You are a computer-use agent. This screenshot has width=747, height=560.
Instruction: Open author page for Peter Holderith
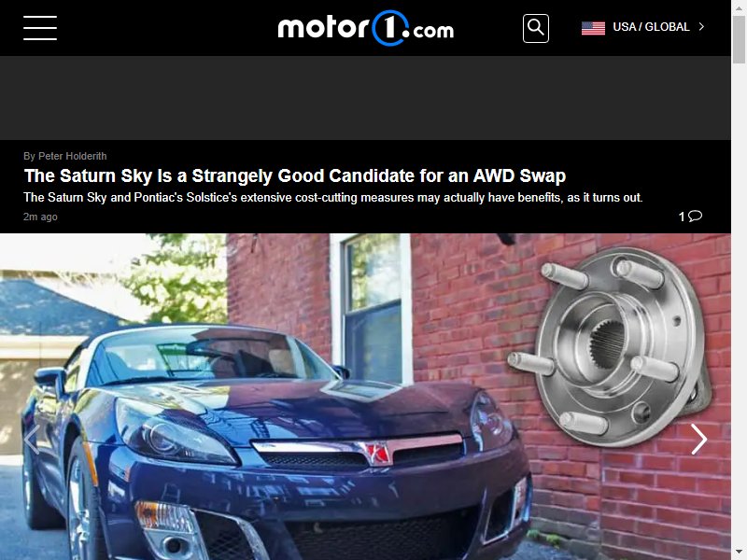coord(64,156)
